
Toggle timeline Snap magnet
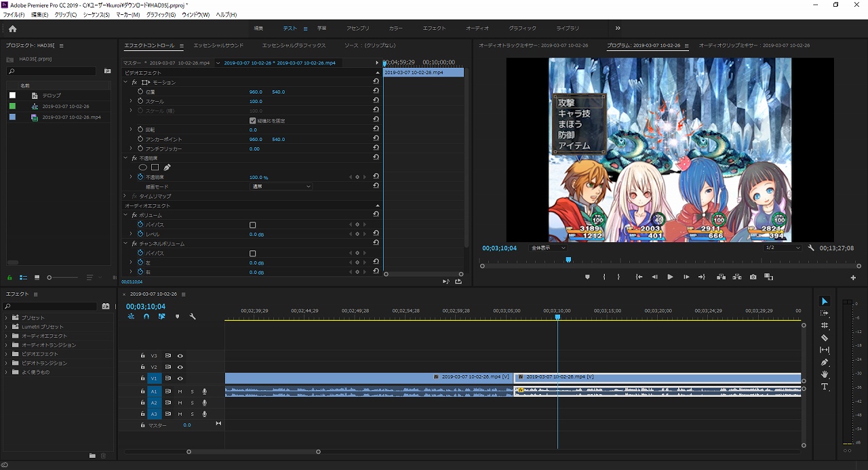[x=146, y=316]
